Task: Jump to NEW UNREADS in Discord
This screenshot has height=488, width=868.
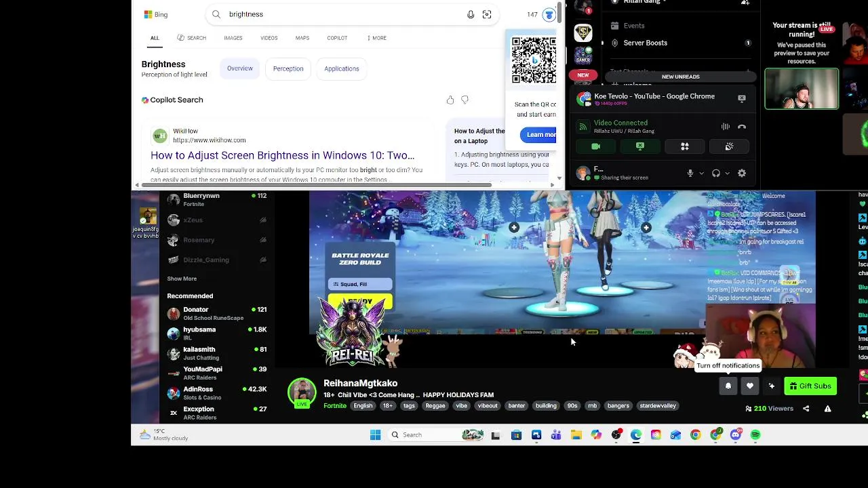Action: [680, 77]
